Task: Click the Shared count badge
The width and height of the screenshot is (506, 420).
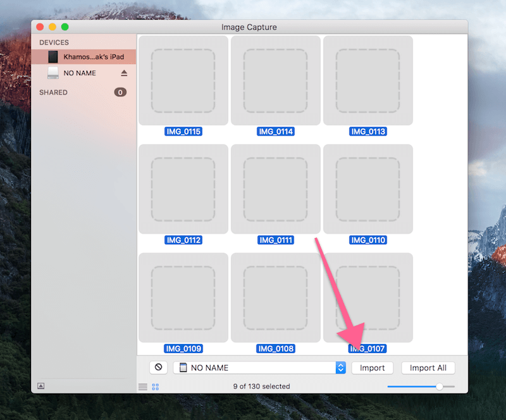Action: (x=120, y=92)
